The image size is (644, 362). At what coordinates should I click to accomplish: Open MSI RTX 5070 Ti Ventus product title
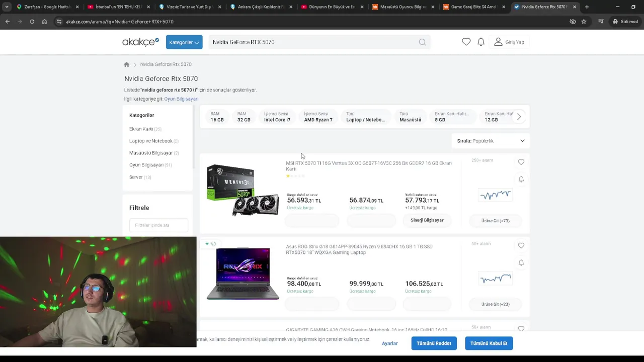(369, 166)
